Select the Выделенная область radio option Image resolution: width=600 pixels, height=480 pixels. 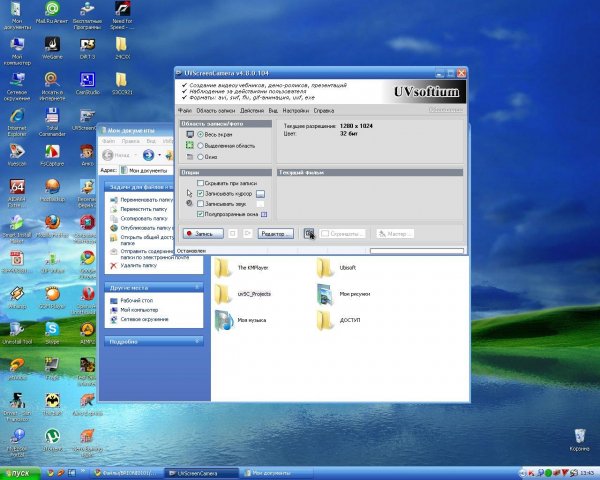[201, 146]
